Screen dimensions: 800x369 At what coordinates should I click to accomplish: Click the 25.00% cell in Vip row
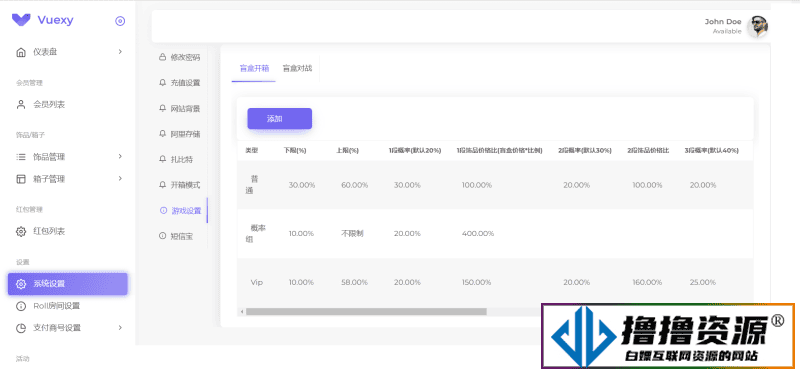703,282
